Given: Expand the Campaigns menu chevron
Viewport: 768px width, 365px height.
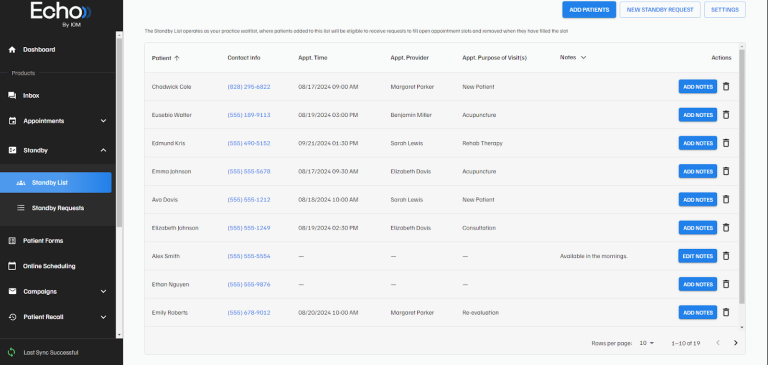Looking at the screenshot, I should [x=103, y=292].
